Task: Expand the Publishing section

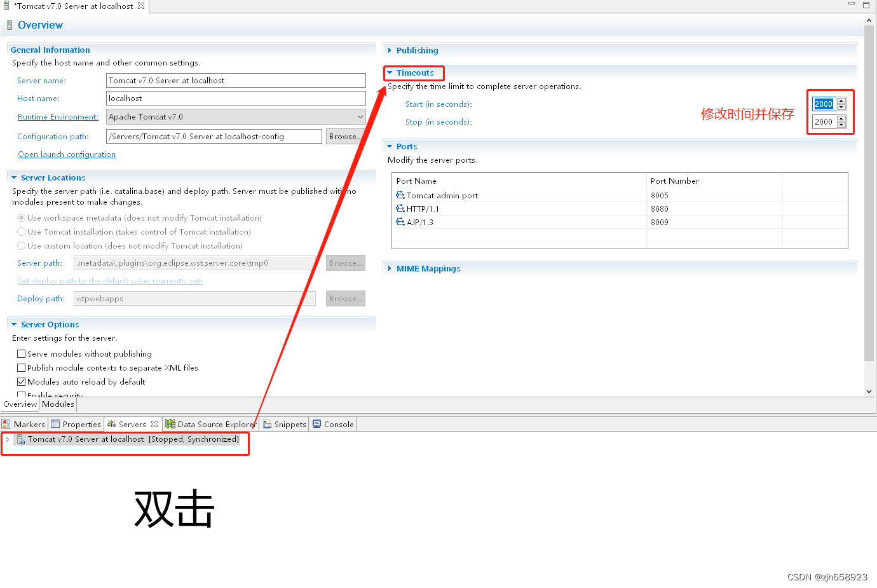Action: tap(390, 50)
